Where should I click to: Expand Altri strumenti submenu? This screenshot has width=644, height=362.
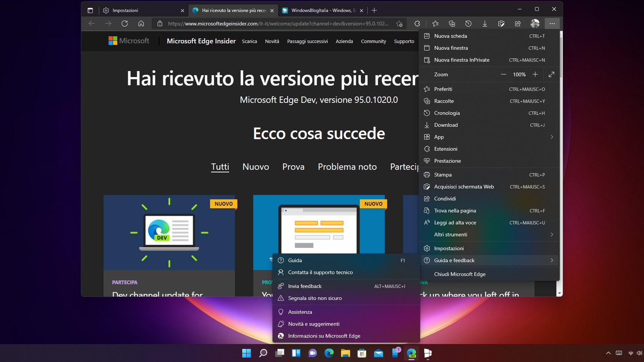point(489,234)
